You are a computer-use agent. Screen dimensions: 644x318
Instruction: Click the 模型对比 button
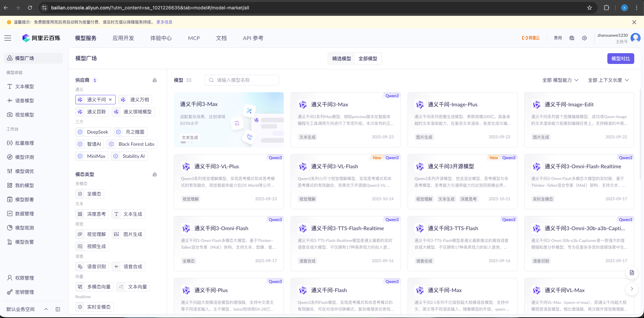coord(620,59)
